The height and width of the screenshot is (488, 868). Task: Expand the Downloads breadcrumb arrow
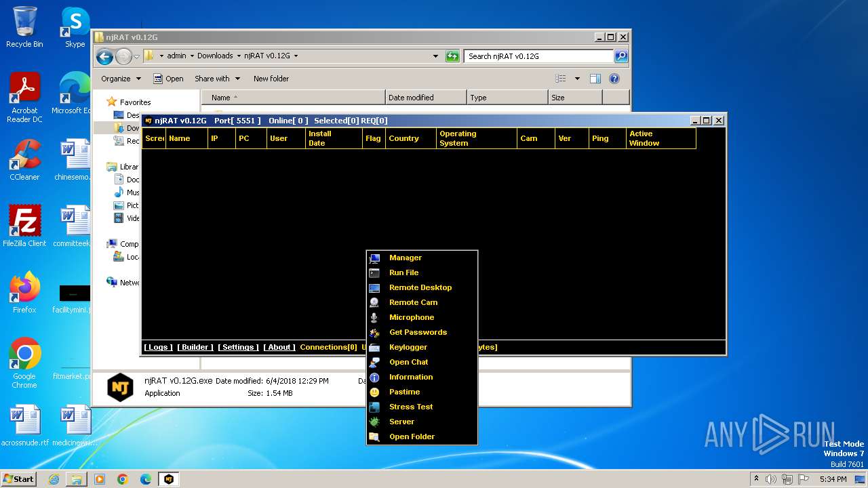point(238,56)
